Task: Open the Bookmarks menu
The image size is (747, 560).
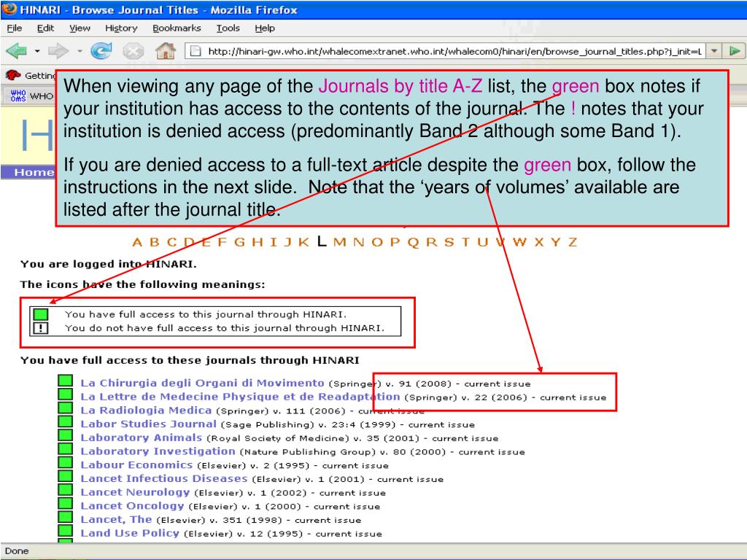Action: (x=177, y=28)
